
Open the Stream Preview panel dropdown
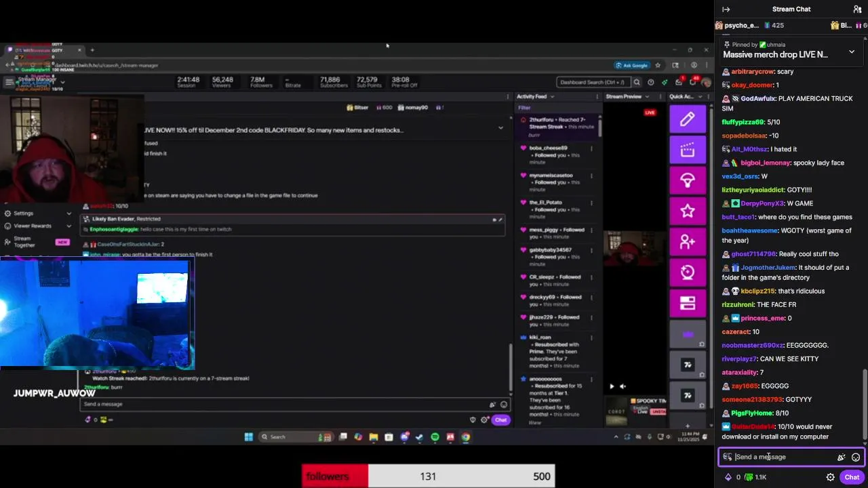tap(648, 96)
